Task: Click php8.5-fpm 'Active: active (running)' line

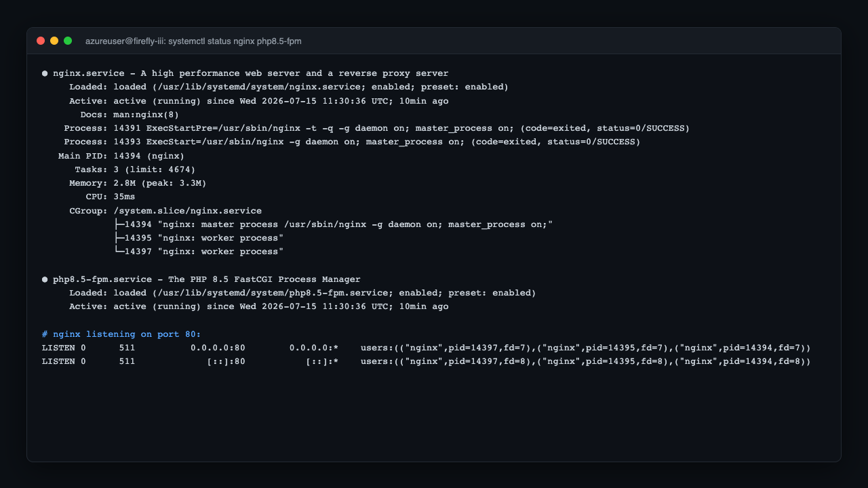Action: click(259, 306)
